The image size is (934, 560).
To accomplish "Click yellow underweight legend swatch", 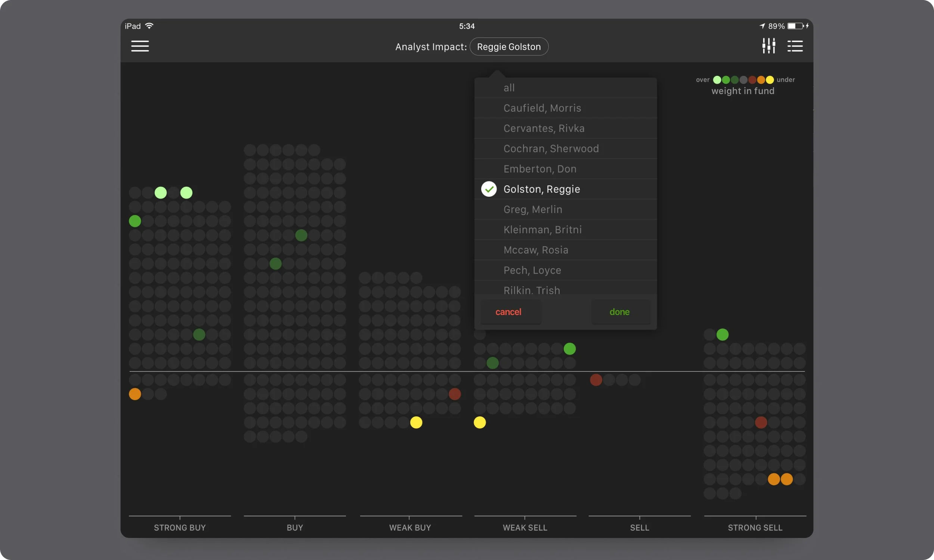I will tap(770, 80).
